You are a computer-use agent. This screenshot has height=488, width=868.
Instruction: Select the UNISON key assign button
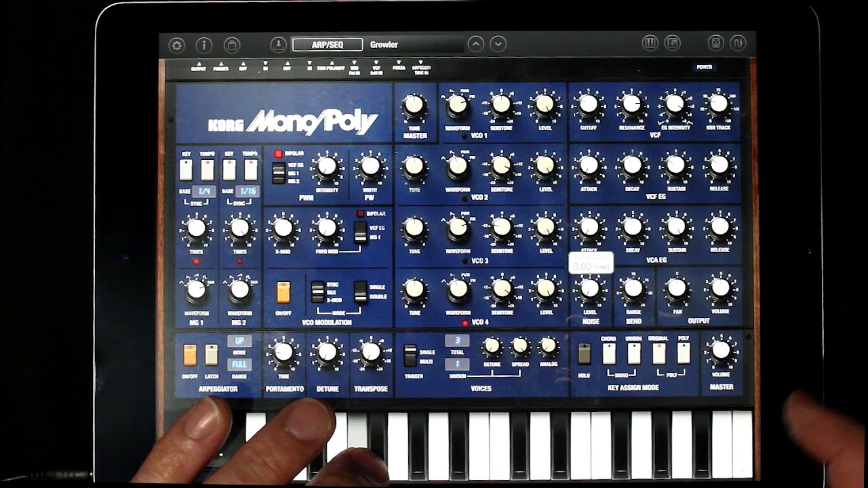pos(634,353)
